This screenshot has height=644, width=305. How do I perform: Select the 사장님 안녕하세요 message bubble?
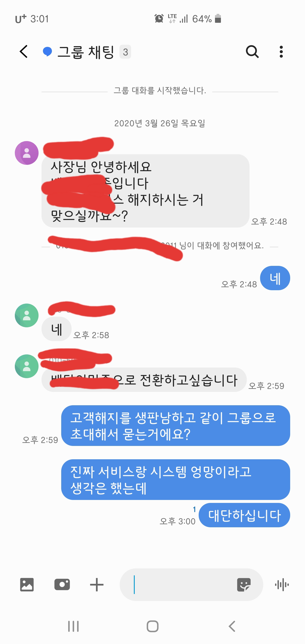(x=145, y=191)
